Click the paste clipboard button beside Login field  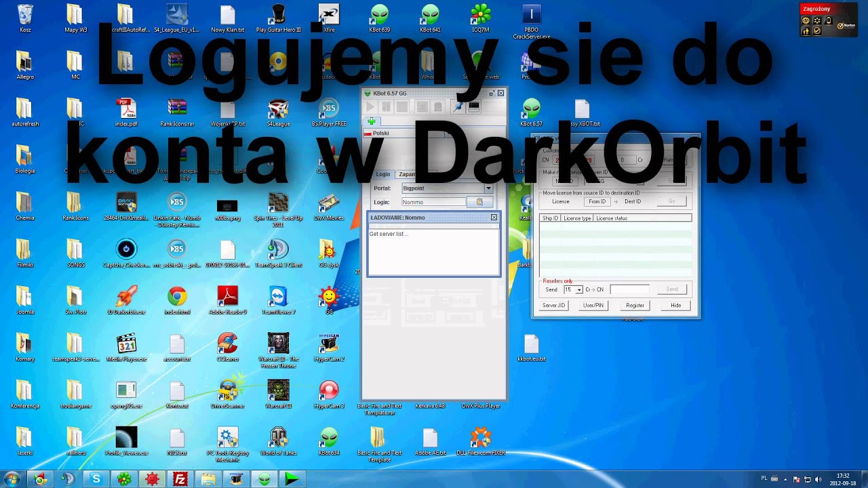479,202
